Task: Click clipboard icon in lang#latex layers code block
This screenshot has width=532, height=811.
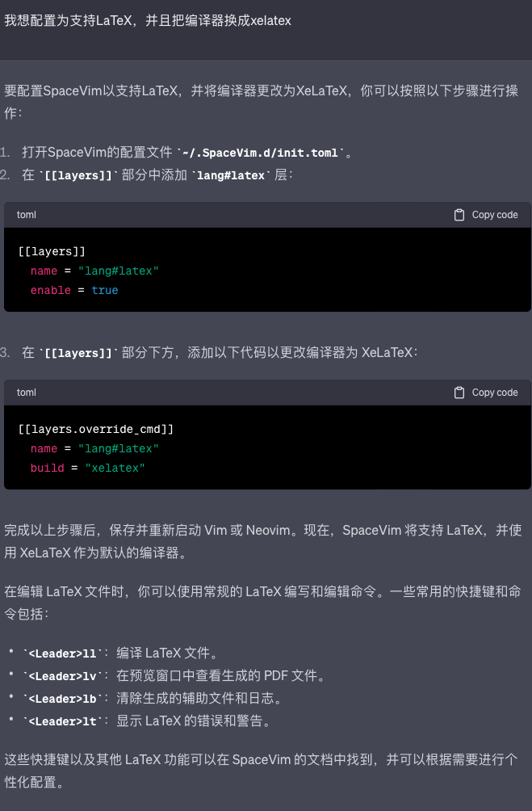Action: tap(459, 215)
